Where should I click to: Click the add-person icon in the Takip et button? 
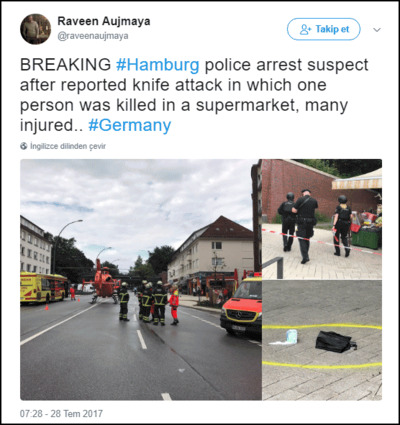[x=305, y=29]
